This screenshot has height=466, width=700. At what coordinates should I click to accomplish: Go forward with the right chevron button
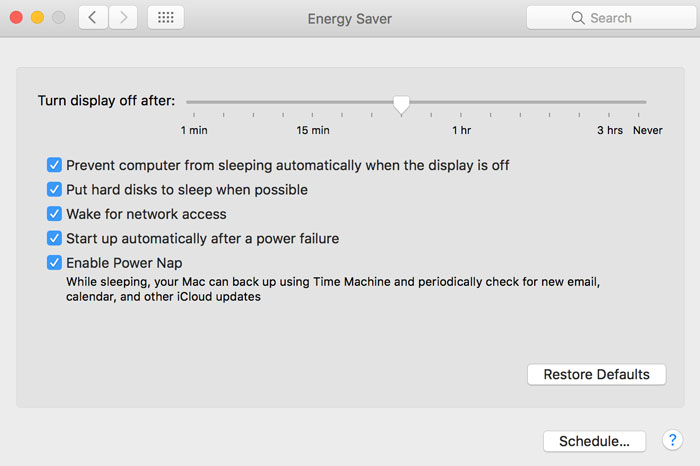coord(123,18)
